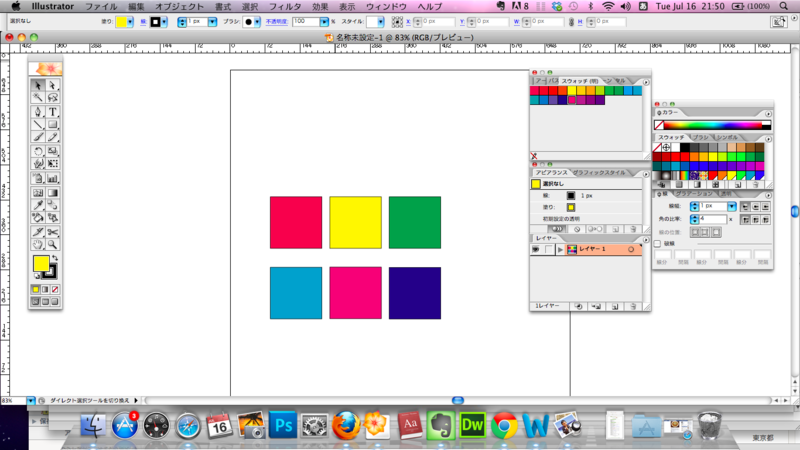Swap fill and stroke colors in toolbox

[x=55, y=258]
